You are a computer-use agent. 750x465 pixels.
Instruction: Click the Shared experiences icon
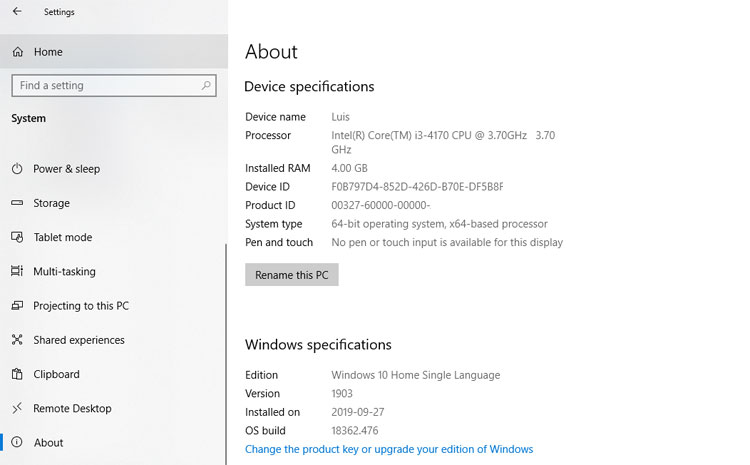click(x=17, y=340)
